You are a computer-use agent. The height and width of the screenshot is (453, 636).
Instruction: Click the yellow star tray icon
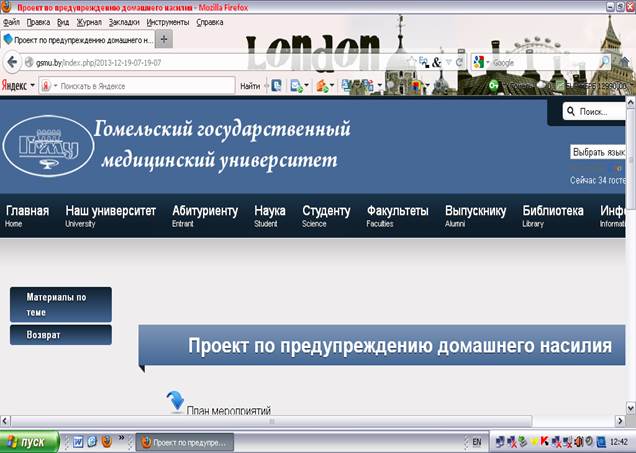tap(535, 442)
